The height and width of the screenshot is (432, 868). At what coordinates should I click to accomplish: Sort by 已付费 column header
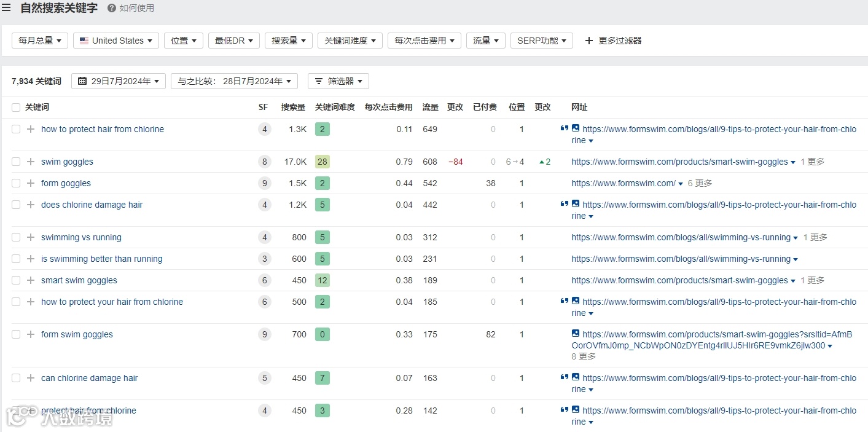click(x=485, y=107)
